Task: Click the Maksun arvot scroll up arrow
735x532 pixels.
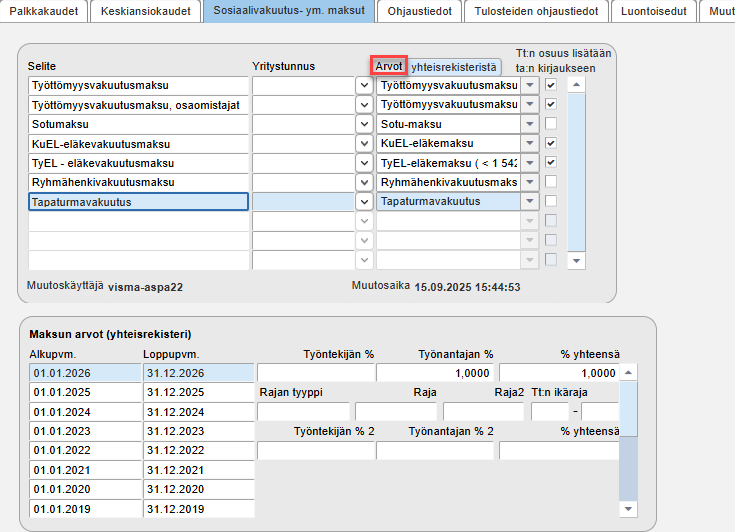Action: coord(628,373)
